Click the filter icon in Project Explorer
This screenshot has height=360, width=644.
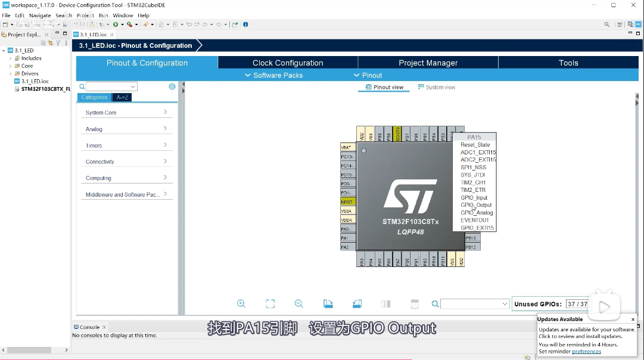click(x=58, y=44)
